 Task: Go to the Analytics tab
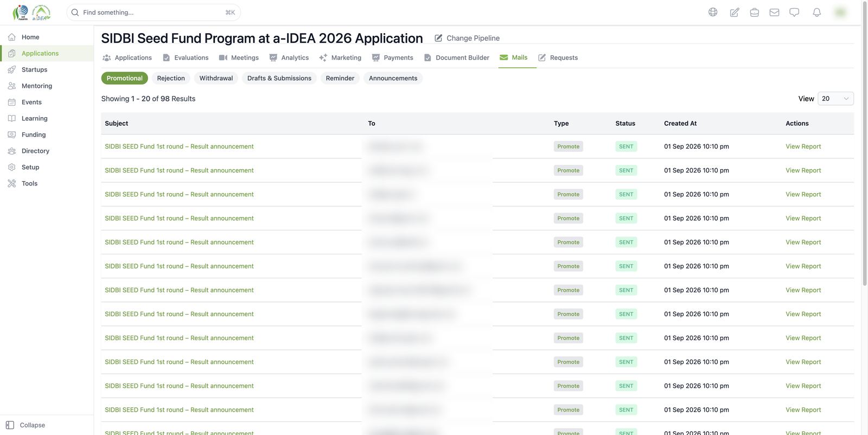tap(289, 57)
